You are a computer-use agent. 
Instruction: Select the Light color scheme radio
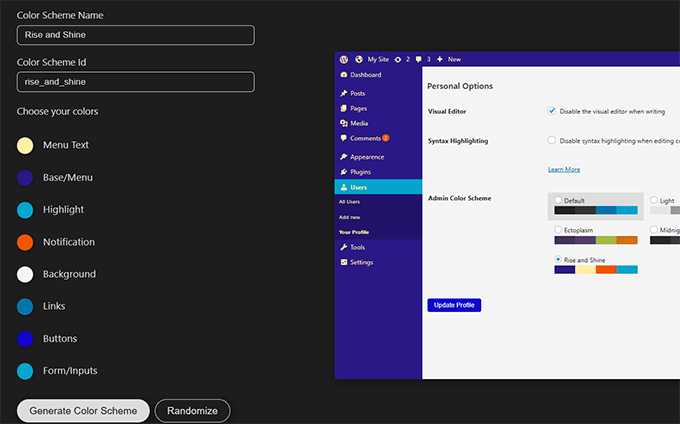(654, 200)
